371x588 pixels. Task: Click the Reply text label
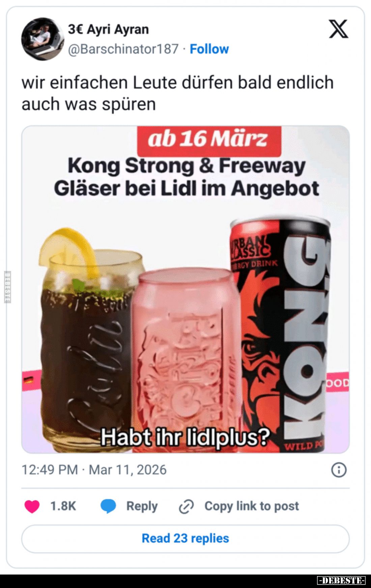tap(142, 506)
